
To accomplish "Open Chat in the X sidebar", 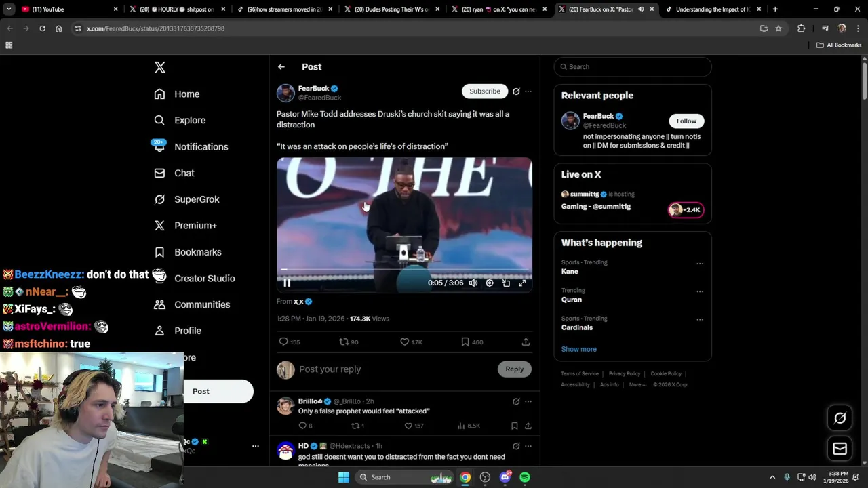I will tap(174, 173).
